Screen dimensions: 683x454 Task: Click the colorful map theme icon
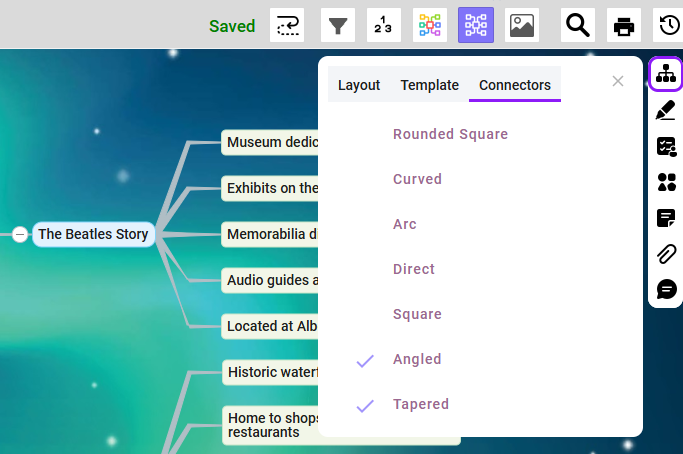(x=430, y=25)
